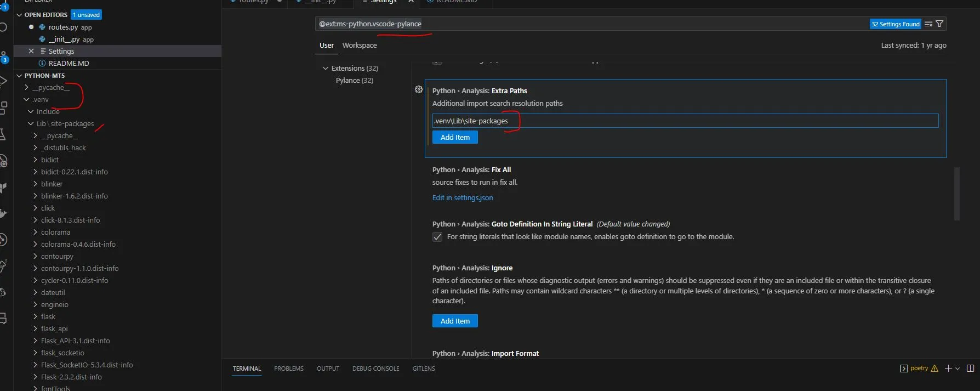Expand the bidict folder
Screen dimensions: 980x391
click(35, 160)
